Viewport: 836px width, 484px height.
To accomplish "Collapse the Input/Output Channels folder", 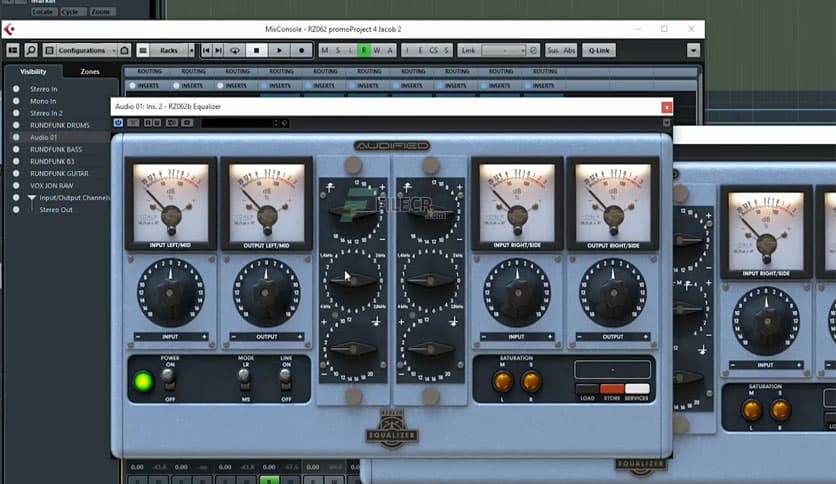I will coord(32,198).
